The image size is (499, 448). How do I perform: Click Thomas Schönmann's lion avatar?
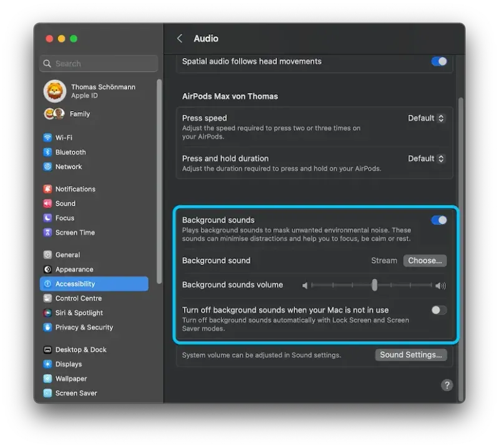point(55,91)
